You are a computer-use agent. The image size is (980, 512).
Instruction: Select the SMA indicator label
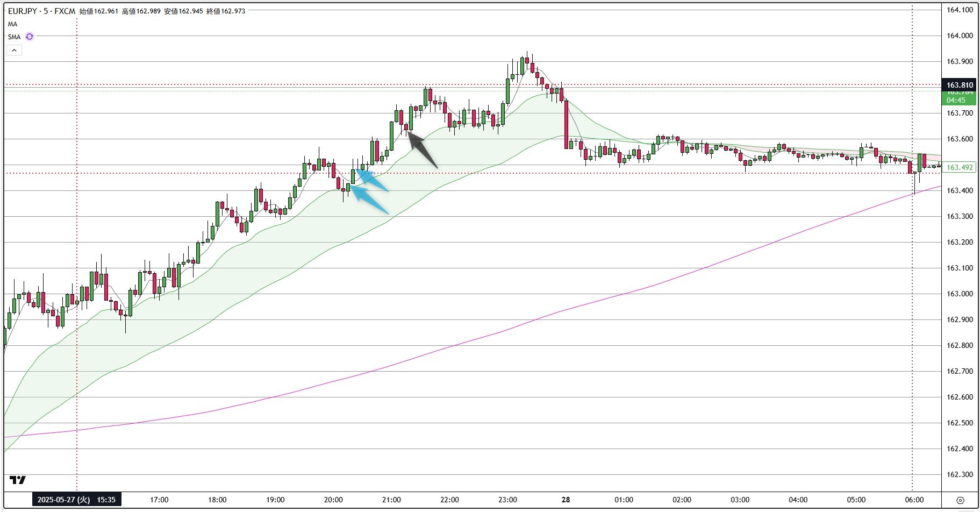(x=14, y=37)
